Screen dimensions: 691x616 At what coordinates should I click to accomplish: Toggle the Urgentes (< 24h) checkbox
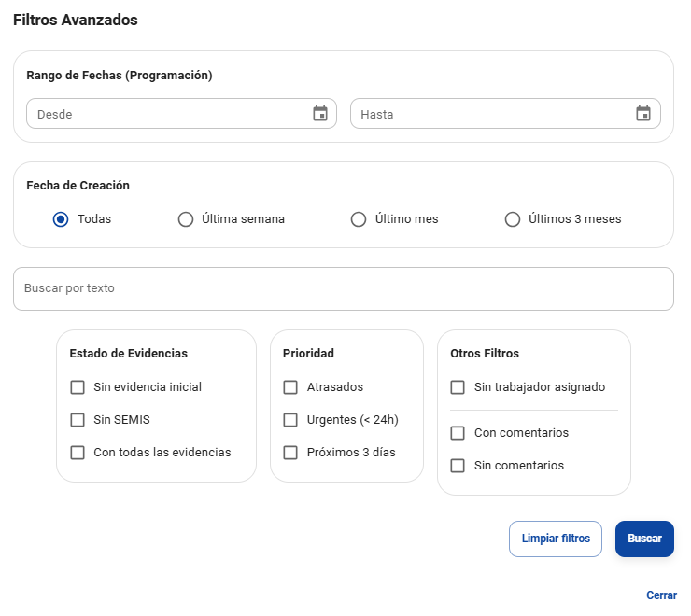tap(290, 420)
